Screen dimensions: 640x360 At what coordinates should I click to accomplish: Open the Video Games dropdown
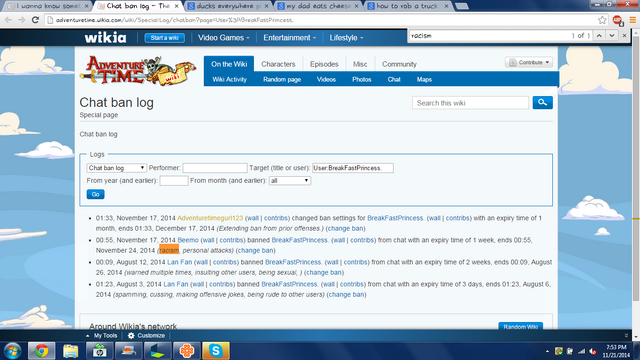point(223,38)
